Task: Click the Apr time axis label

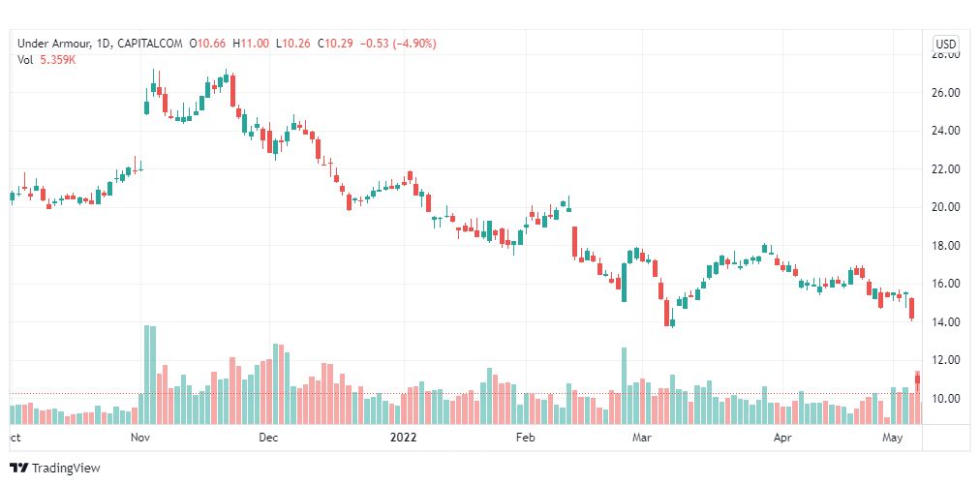Action: click(782, 439)
